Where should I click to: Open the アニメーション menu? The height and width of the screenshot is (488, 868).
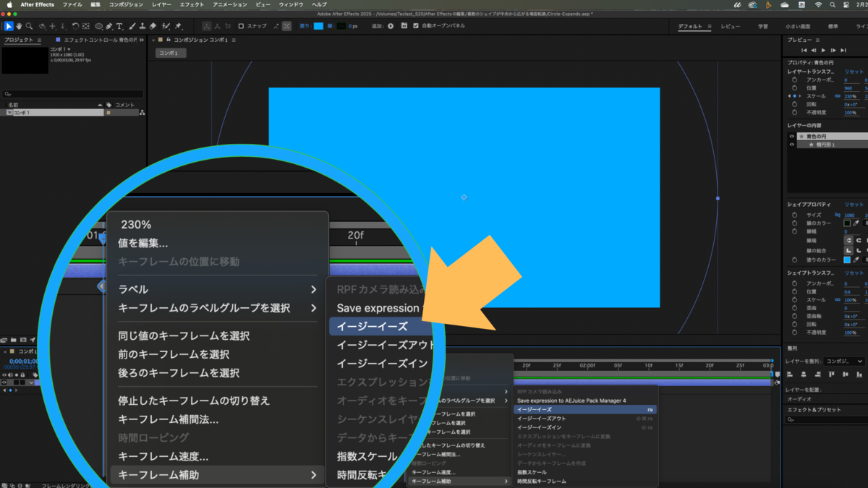pos(230,4)
